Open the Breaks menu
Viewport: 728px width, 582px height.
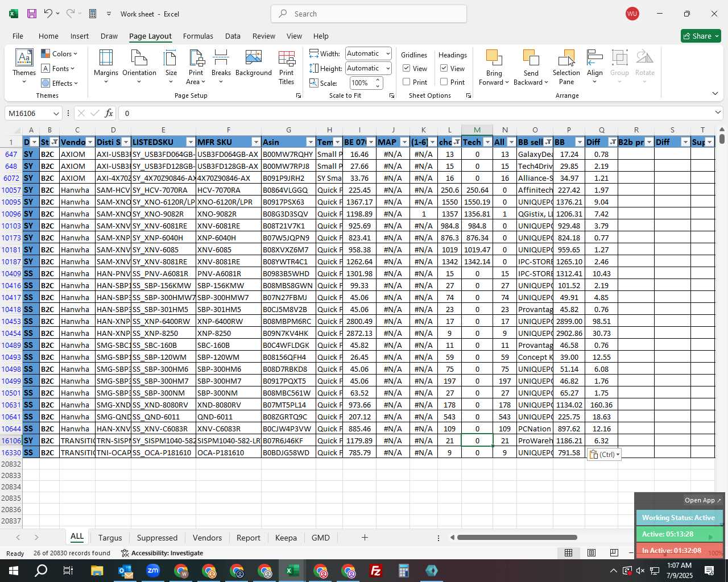point(221,67)
